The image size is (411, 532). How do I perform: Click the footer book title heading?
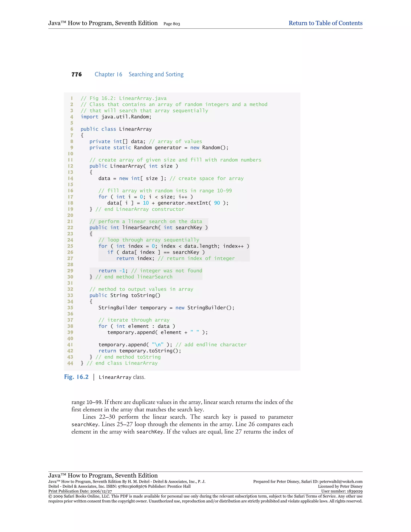(x=103, y=475)
